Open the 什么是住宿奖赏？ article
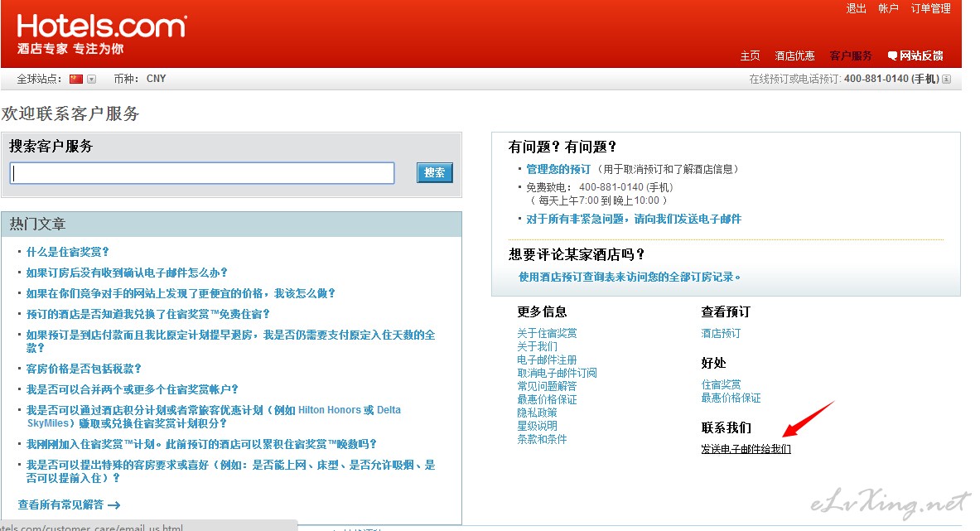This screenshot has width=980, height=531. 68,252
